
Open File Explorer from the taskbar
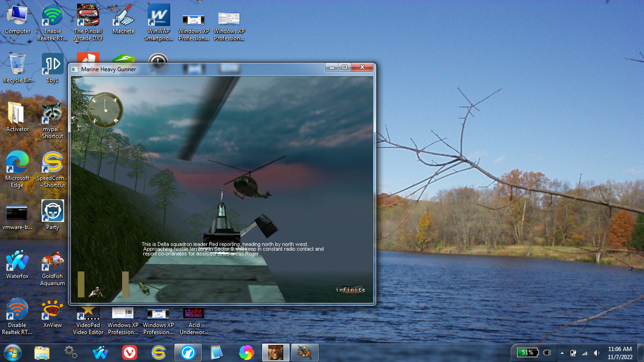(x=42, y=352)
